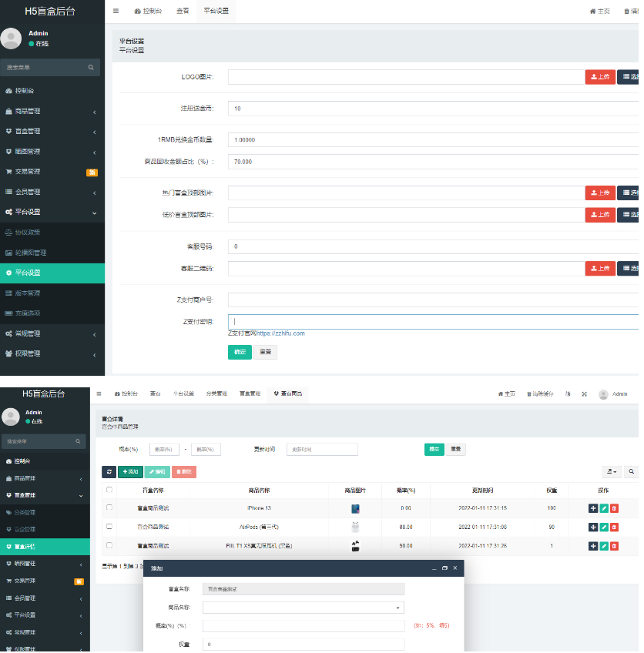Click 主页 home icon on 盲盒详情 page header

[x=501, y=394]
